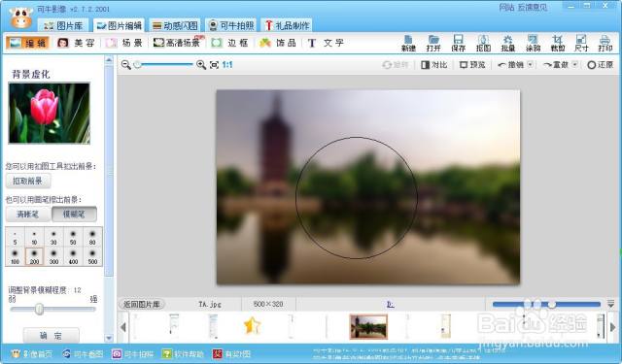Select the 抠图 cutout tool icon

tap(483, 43)
